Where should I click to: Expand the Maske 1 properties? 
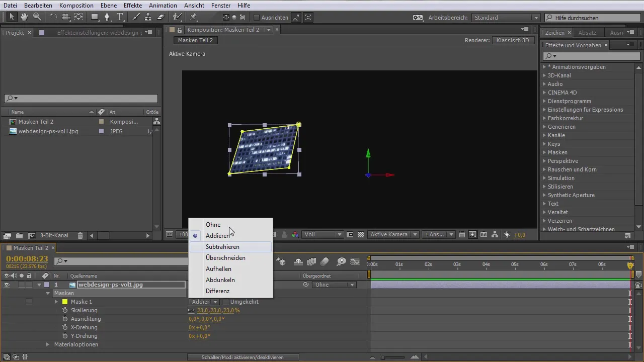56,302
